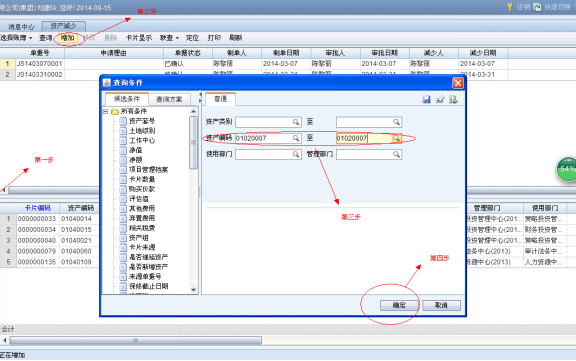Click the 快速切换 icon at top right
Image resolution: width=576 pixels, height=361 pixels.
[537, 7]
